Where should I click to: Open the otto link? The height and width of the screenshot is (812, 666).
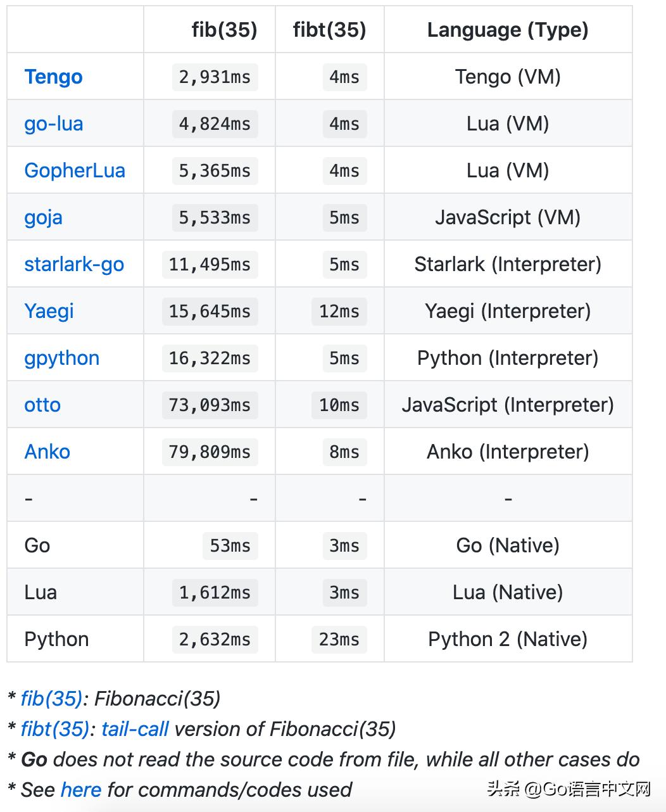tap(42, 405)
